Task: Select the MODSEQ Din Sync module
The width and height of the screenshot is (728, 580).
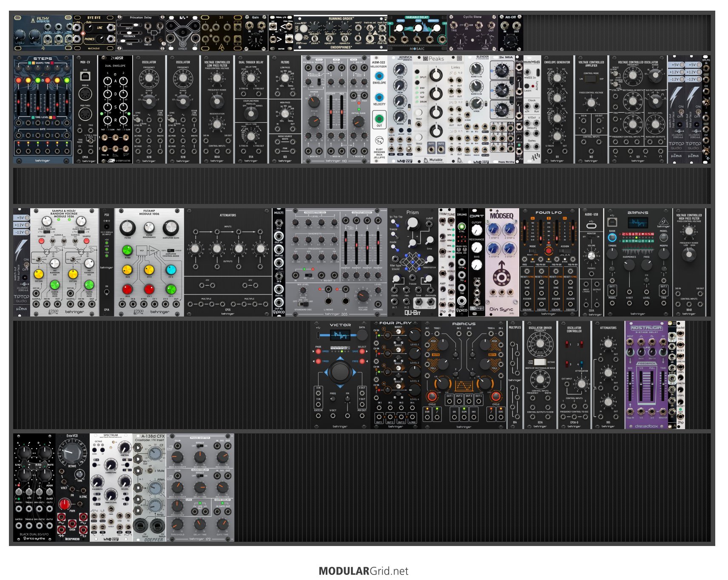Action: click(502, 262)
